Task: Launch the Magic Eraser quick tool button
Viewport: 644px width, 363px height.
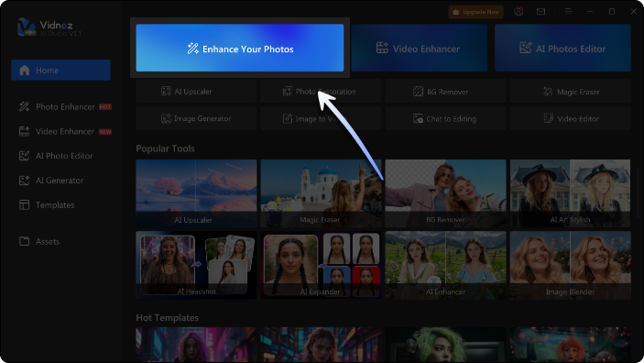Action: 571,92
